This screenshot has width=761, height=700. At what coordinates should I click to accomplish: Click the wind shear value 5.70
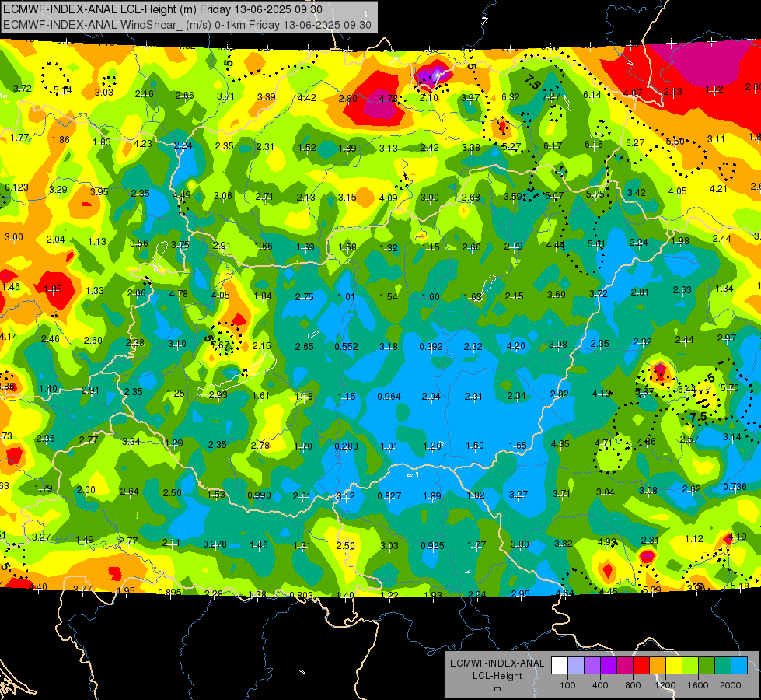click(729, 387)
